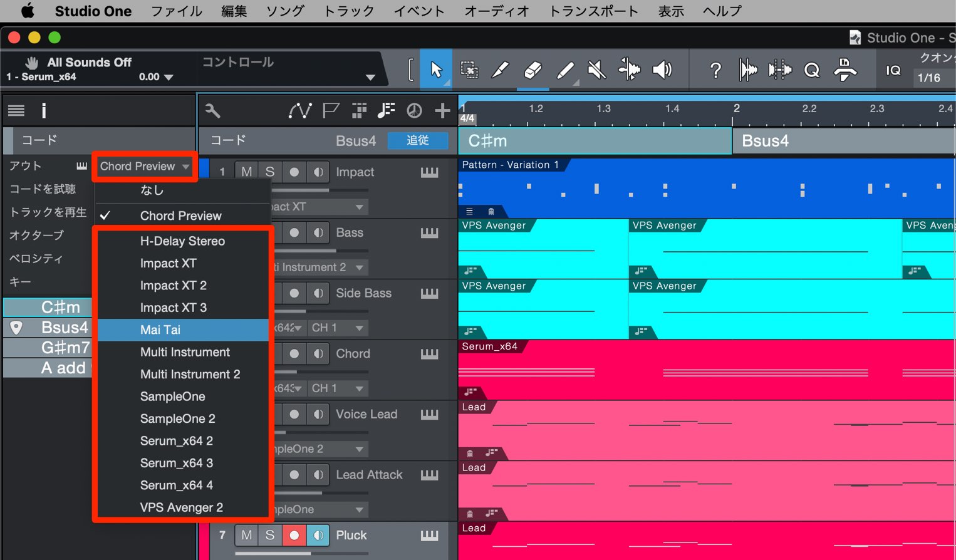Mute the Pluck track
Screen dimensions: 956x560
[x=247, y=535]
